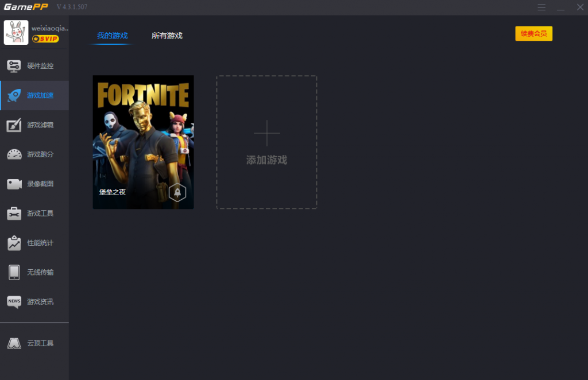Click the version number V 4.3.1.507
This screenshot has width=588, height=380.
pyautogui.click(x=72, y=7)
